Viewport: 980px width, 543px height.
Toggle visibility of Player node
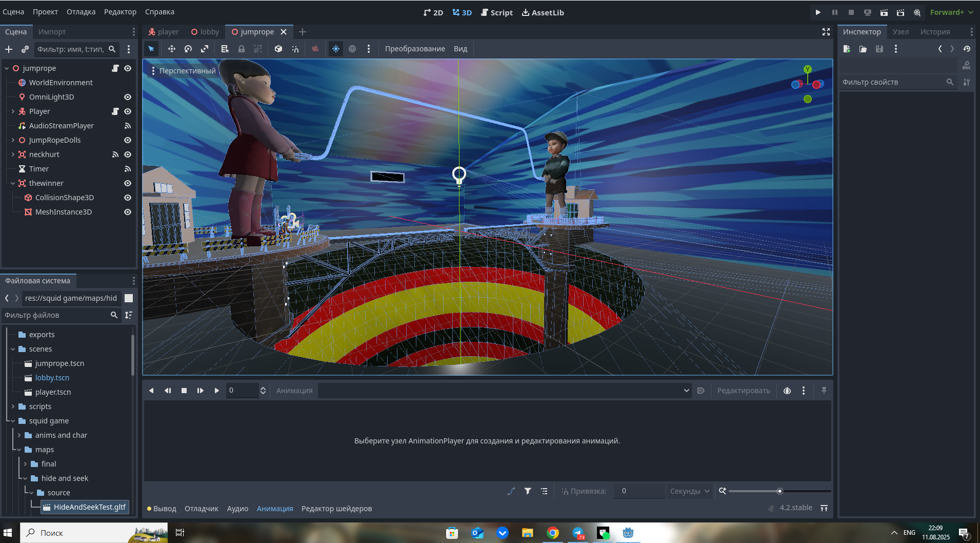[x=128, y=111]
